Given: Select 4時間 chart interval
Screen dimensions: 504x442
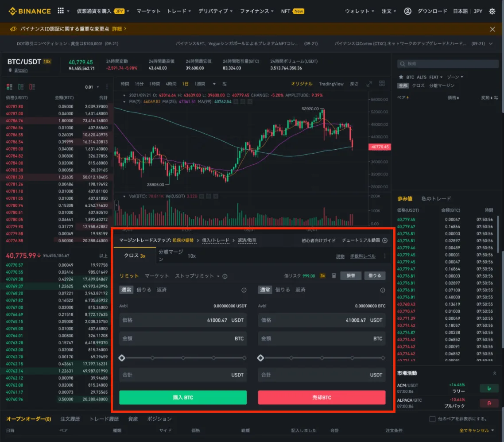Looking at the screenshot, I should (171, 84).
